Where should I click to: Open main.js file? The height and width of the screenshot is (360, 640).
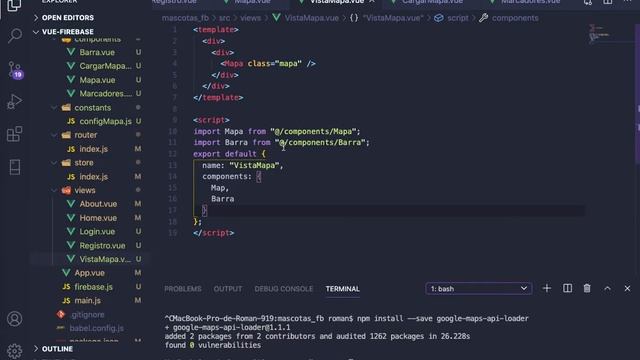click(x=87, y=300)
